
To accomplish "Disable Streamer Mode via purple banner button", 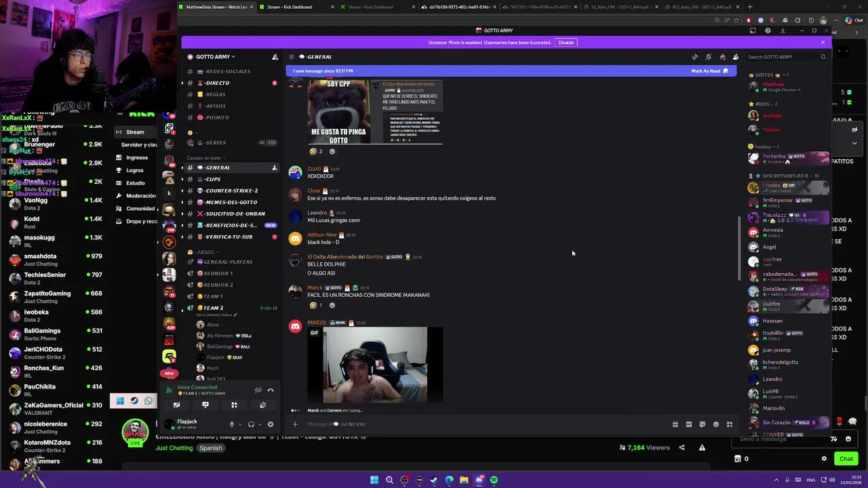I will click(x=566, y=43).
